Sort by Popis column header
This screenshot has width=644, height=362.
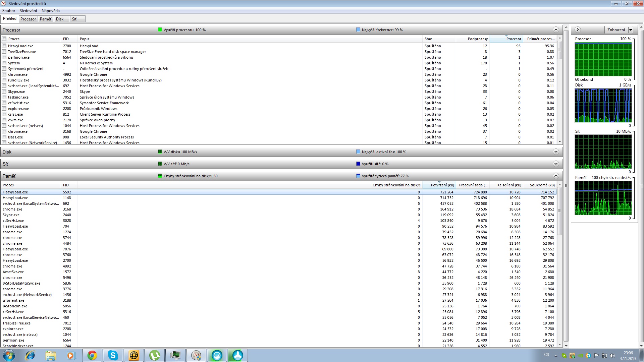[250, 39]
